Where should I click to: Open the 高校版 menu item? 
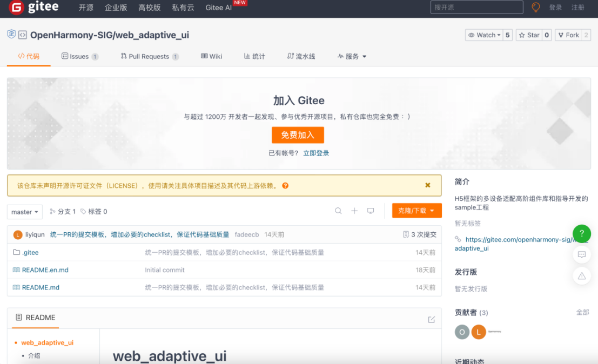coord(149,8)
